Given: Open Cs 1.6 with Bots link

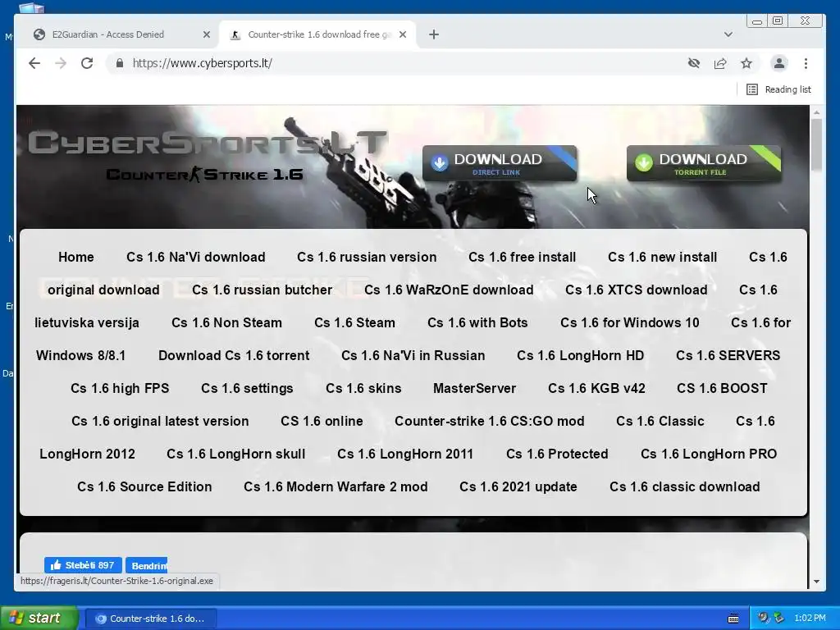Looking at the screenshot, I should tap(477, 322).
